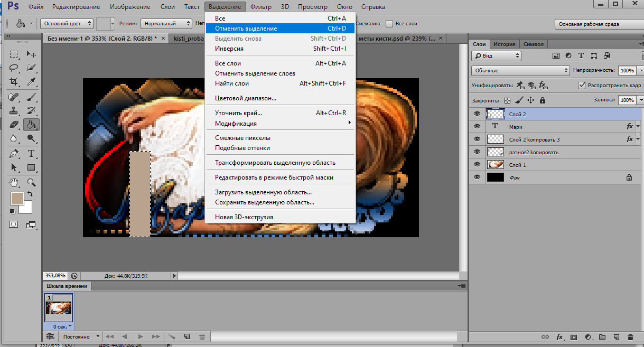Image resolution: width=644 pixels, height=347 pixels.
Task: Filter layers by adjustment layer icon
Action: (568, 55)
